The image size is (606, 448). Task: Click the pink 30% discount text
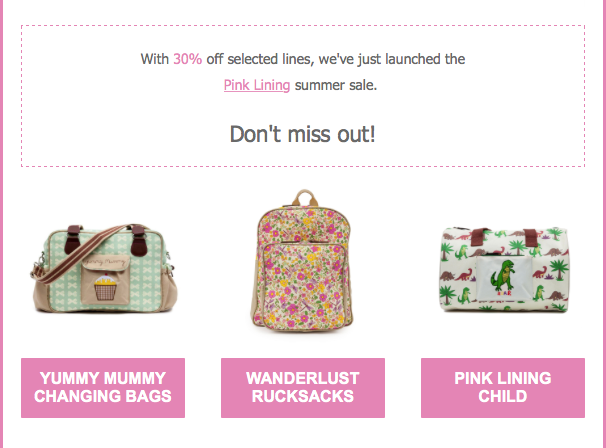tap(187, 59)
